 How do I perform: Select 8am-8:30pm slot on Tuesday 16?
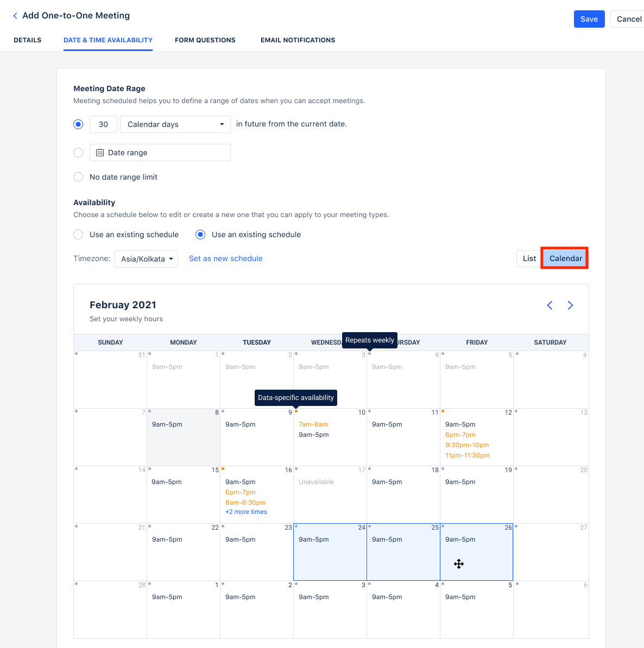point(245,503)
